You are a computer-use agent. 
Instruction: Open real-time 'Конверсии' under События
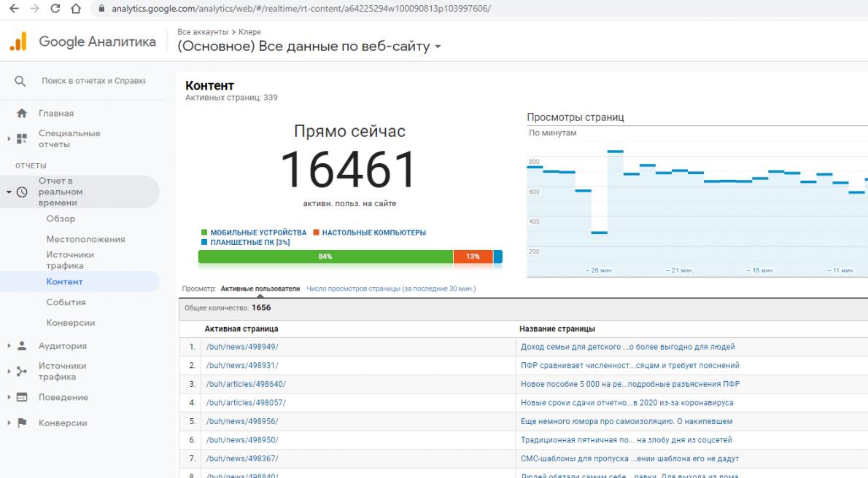point(70,323)
